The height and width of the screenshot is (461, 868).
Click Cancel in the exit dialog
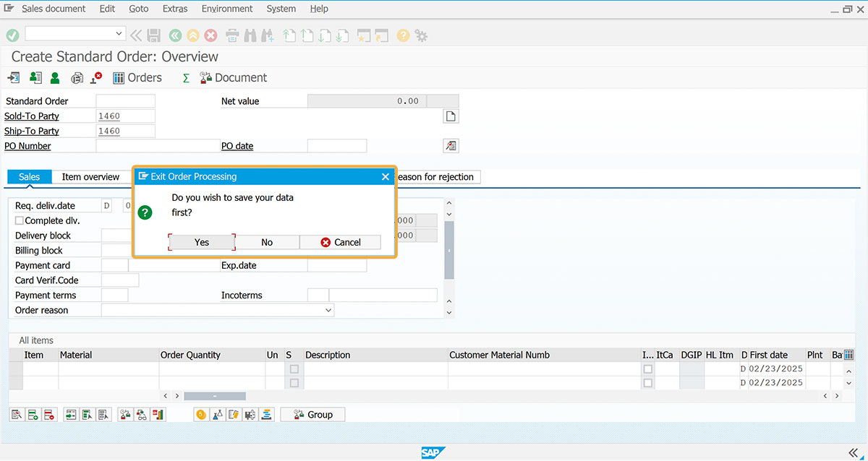click(x=340, y=242)
